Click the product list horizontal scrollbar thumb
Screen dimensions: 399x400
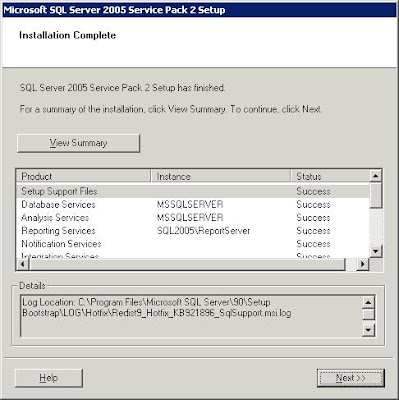click(x=187, y=264)
